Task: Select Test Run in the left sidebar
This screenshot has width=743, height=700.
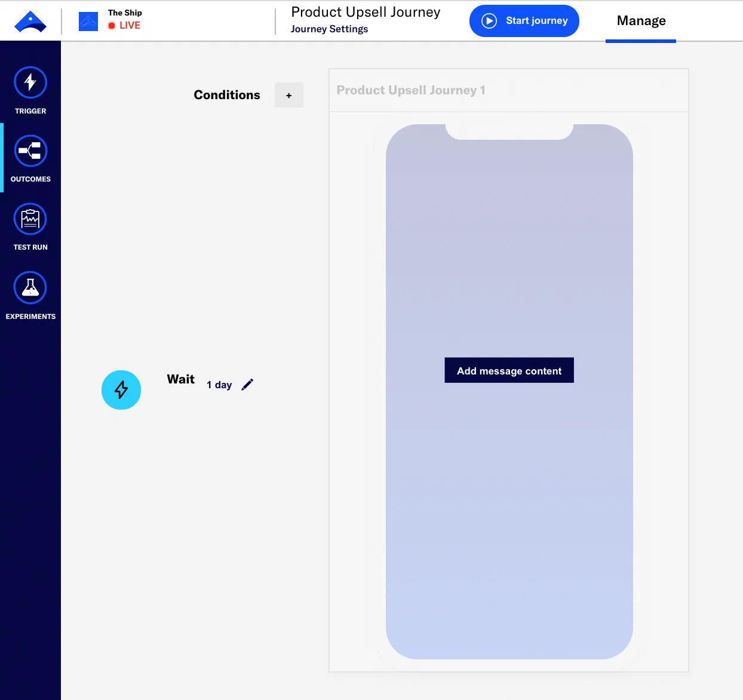Action: [x=30, y=226]
